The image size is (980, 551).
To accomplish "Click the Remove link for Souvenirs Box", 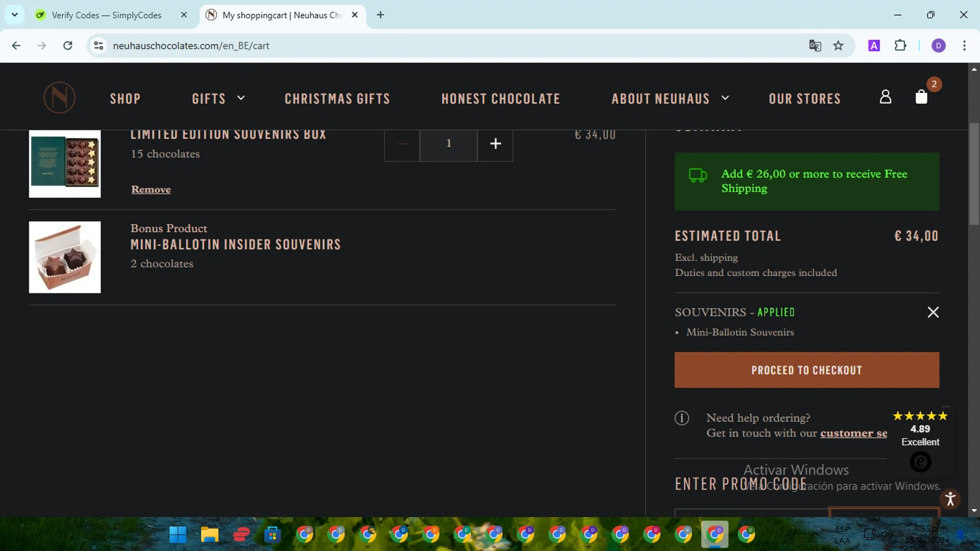I will pos(151,190).
